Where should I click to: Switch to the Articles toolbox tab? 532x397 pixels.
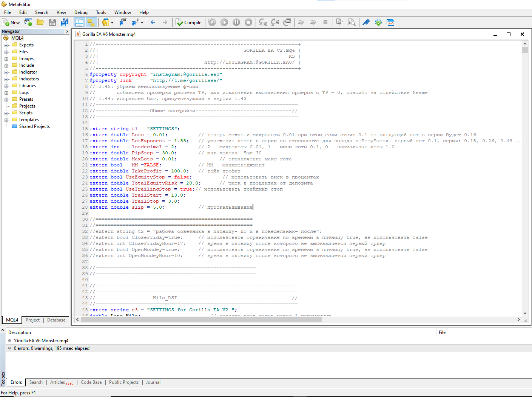62,382
